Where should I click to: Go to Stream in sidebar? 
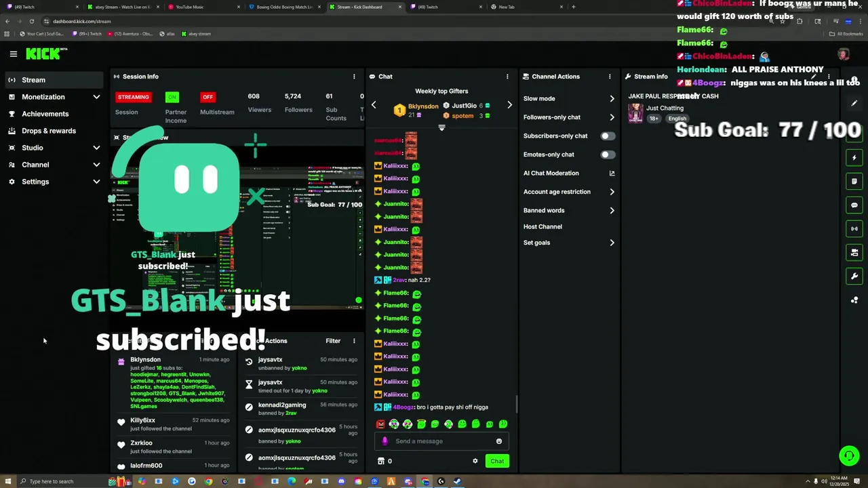click(54, 80)
